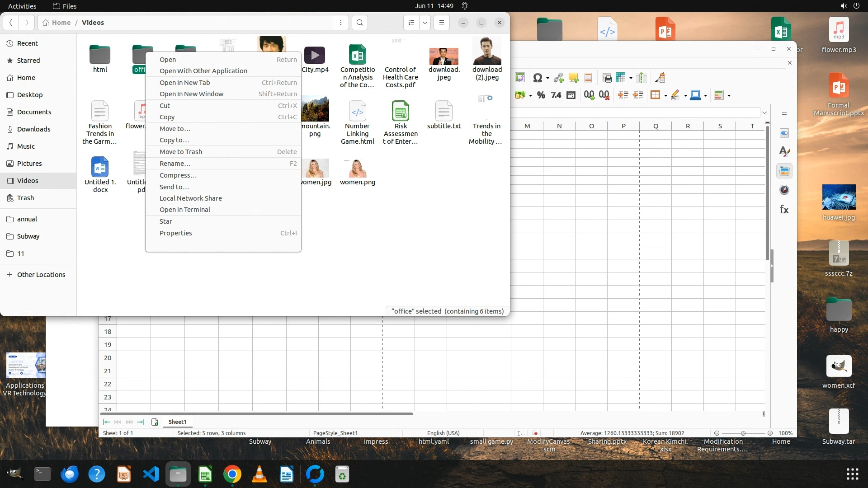Screen dimensions: 868x488
Task: Click the Insert Hyperlink chain icon
Action: click(x=558, y=78)
